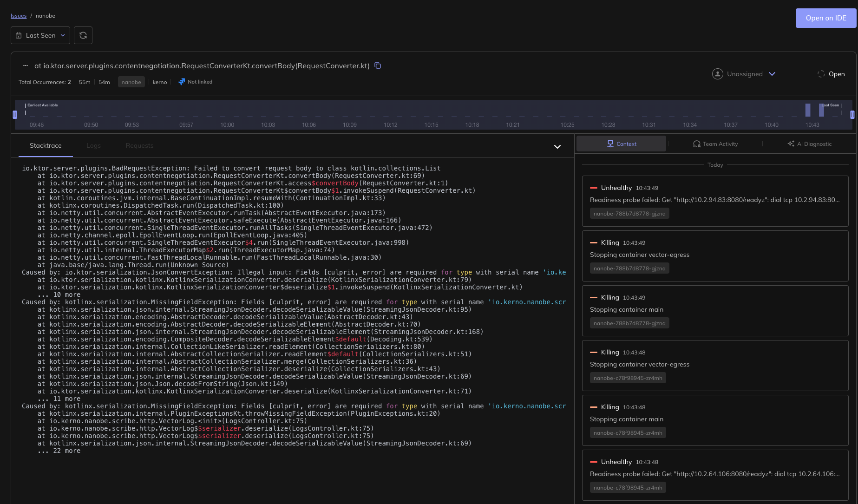Screen dimensions: 858x504
Task: Go to the Issues breadcrumb link
Action: point(19,16)
